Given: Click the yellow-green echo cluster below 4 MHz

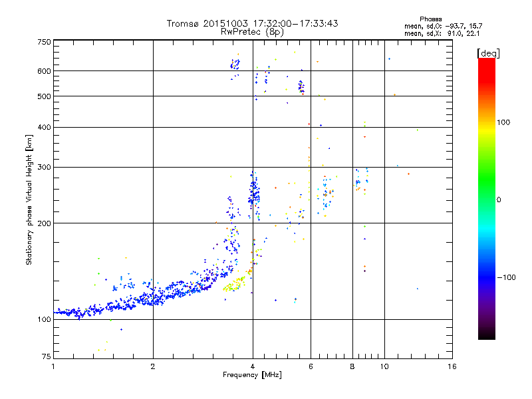Looking at the screenshot, I should tap(234, 285).
